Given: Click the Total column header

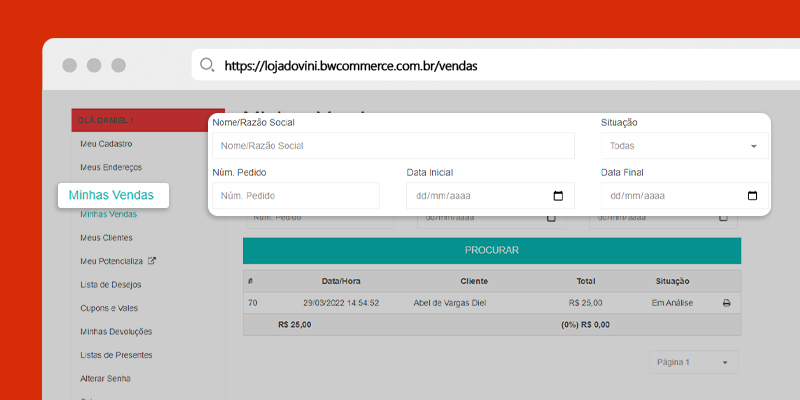Looking at the screenshot, I should click(586, 281).
